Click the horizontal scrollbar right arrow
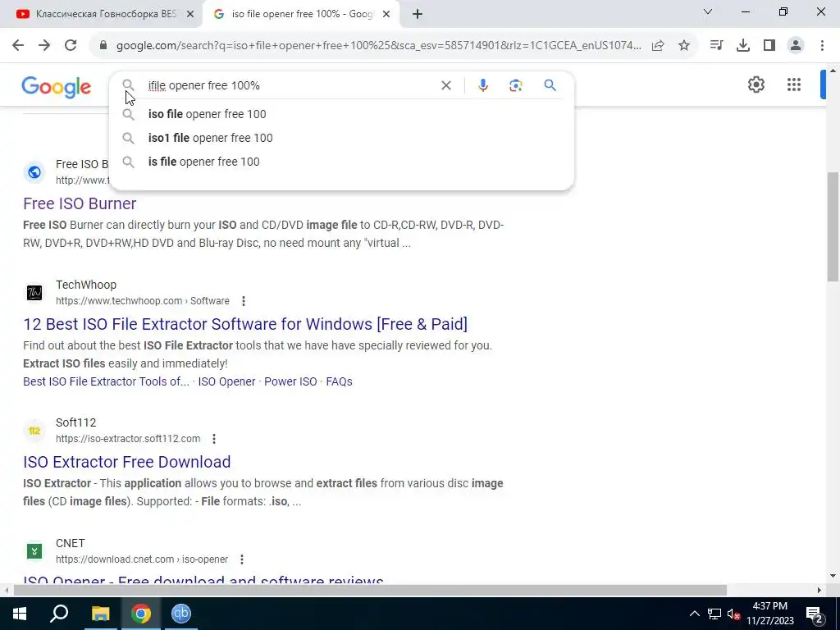The width and height of the screenshot is (840, 630). (819, 590)
